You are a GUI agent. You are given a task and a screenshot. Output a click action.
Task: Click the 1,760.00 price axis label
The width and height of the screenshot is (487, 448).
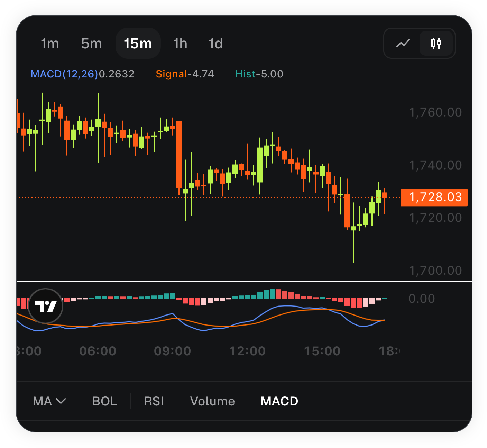(x=435, y=112)
